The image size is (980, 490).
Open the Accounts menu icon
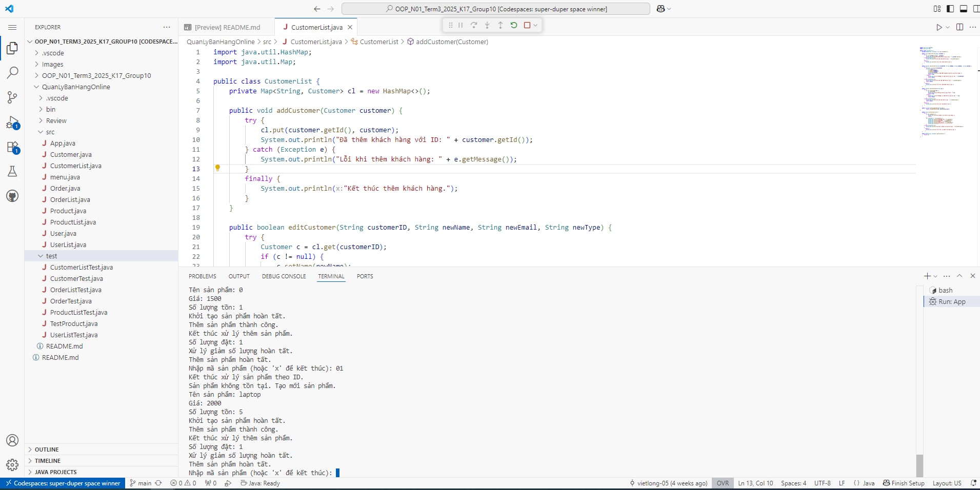tap(12, 440)
